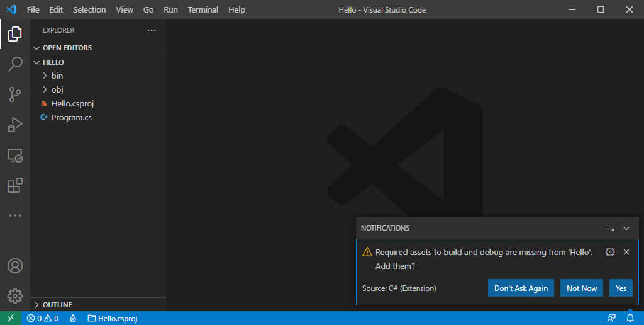Image resolution: width=644 pixels, height=325 pixels.
Task: Hide notifications with the chevron down
Action: click(626, 228)
